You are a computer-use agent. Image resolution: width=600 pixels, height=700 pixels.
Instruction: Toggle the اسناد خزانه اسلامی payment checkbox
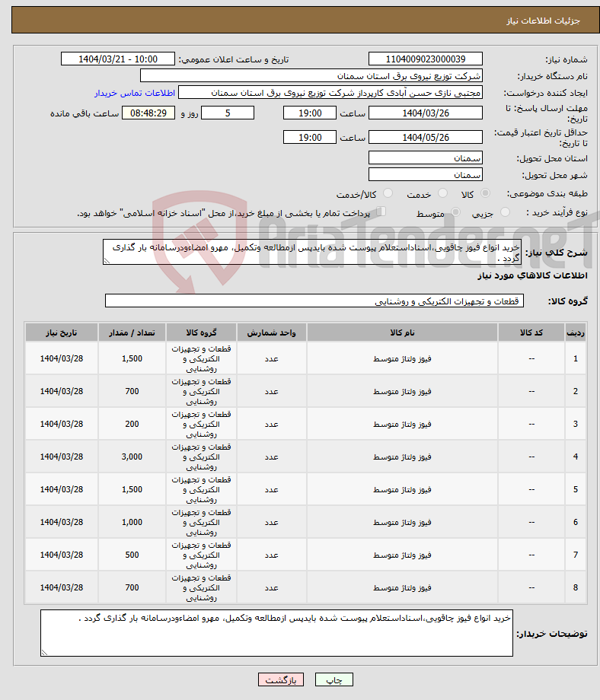381,212
